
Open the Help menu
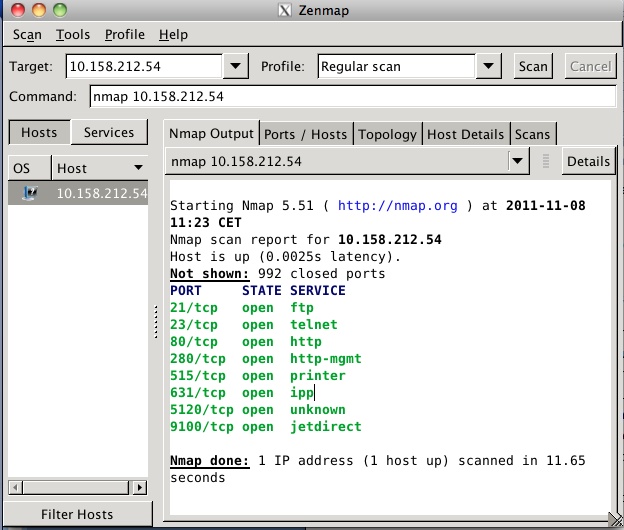tap(173, 34)
